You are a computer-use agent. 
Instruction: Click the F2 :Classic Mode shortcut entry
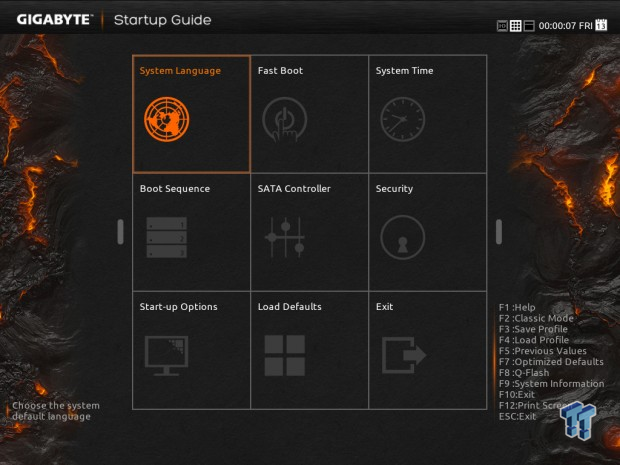pos(536,318)
